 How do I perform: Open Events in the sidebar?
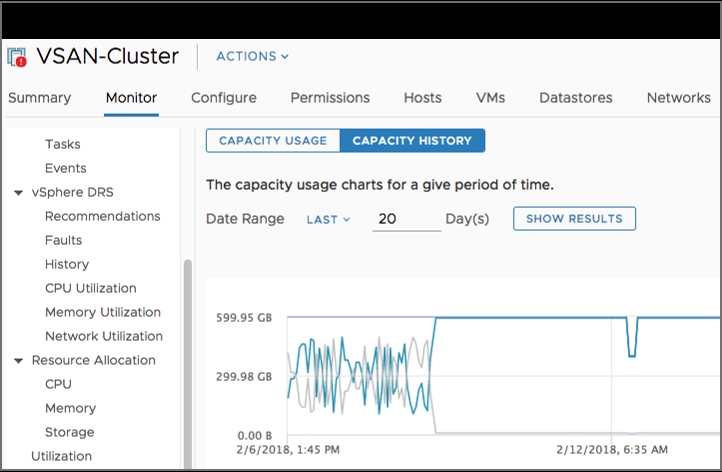tap(66, 168)
